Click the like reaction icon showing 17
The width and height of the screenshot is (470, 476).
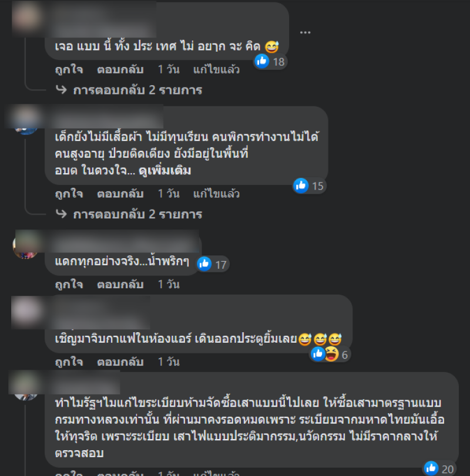pyautogui.click(x=204, y=264)
